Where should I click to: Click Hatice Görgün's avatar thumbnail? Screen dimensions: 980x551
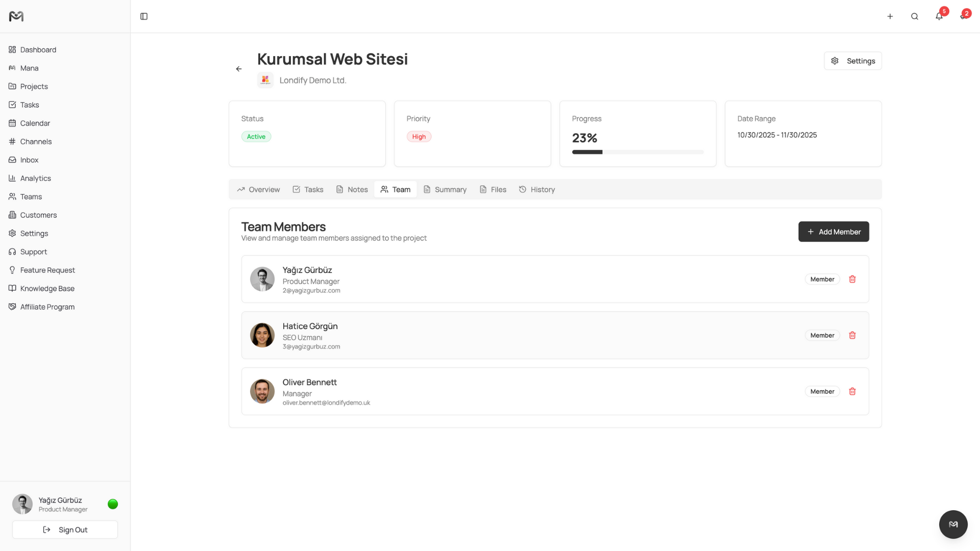pos(262,335)
